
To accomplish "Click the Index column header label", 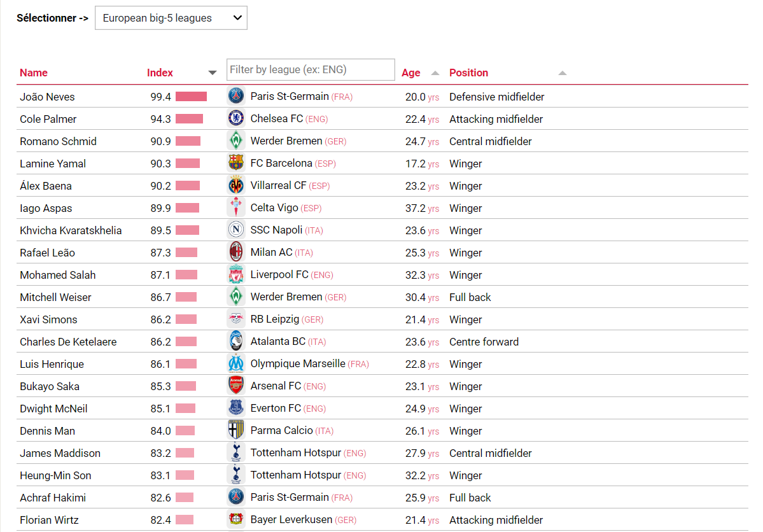I will pyautogui.click(x=160, y=73).
